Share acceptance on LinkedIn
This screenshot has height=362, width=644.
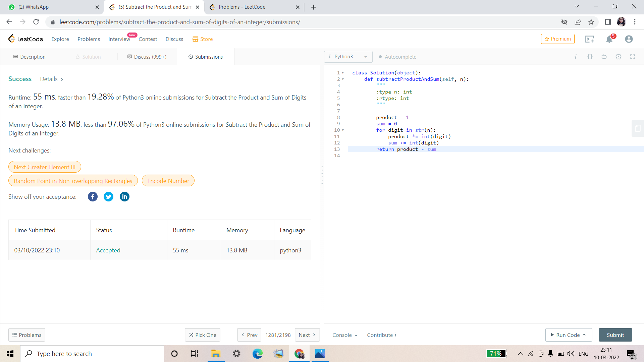[124, 197]
